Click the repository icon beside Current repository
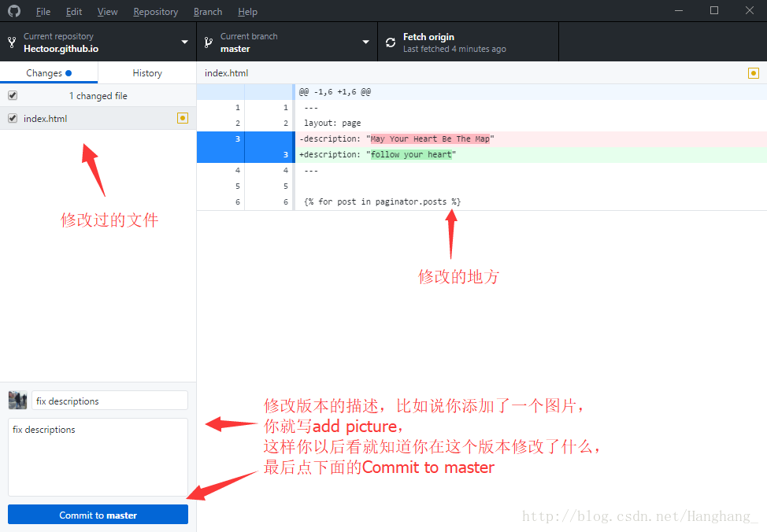Image resolution: width=767 pixels, height=532 pixels. (x=13, y=42)
